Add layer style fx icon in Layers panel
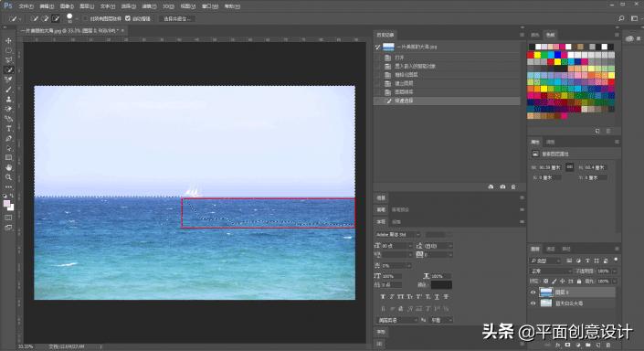 (x=557, y=345)
